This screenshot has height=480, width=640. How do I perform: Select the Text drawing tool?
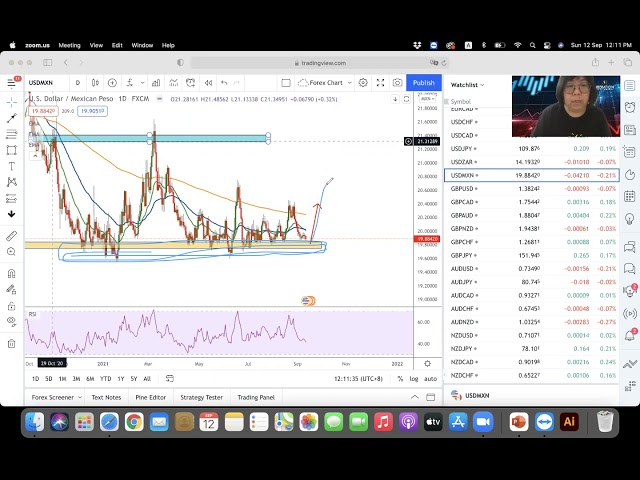pyautogui.click(x=12, y=166)
